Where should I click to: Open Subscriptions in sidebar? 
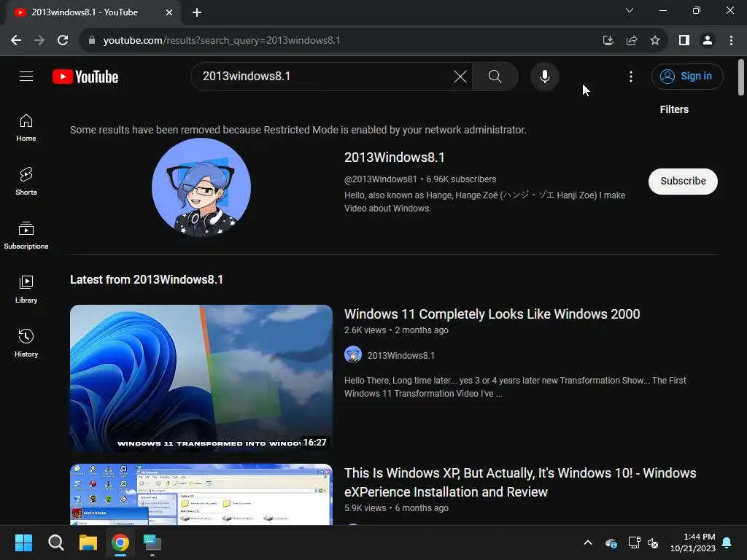point(26,236)
